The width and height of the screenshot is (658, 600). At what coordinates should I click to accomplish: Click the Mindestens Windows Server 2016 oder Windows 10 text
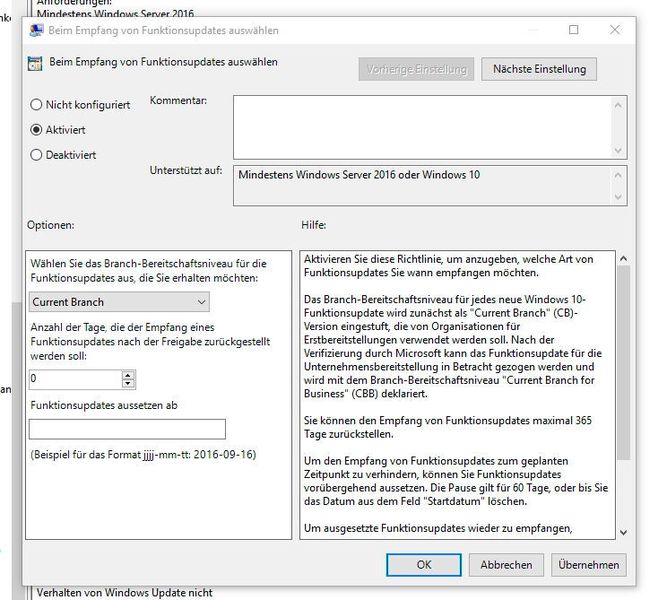coord(359,175)
